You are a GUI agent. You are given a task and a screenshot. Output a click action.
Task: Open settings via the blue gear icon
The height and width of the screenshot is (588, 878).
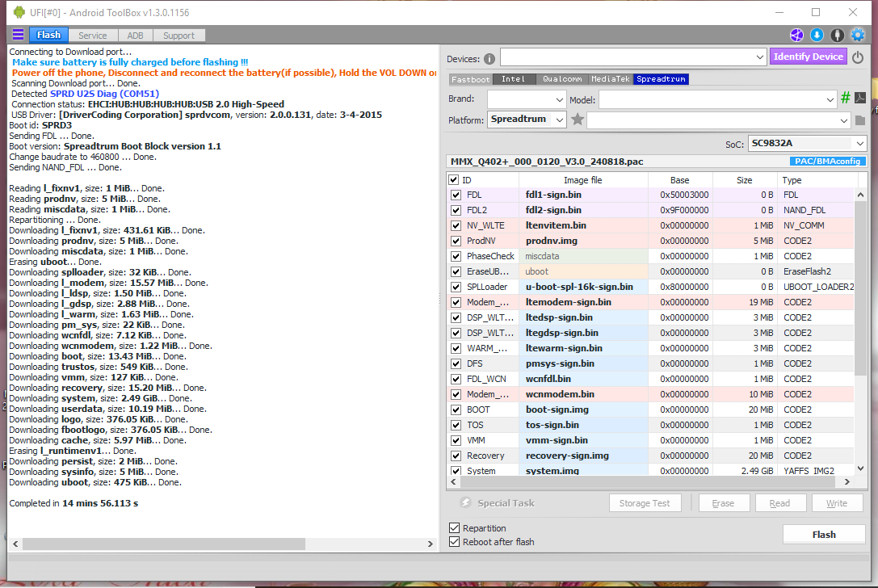858,36
